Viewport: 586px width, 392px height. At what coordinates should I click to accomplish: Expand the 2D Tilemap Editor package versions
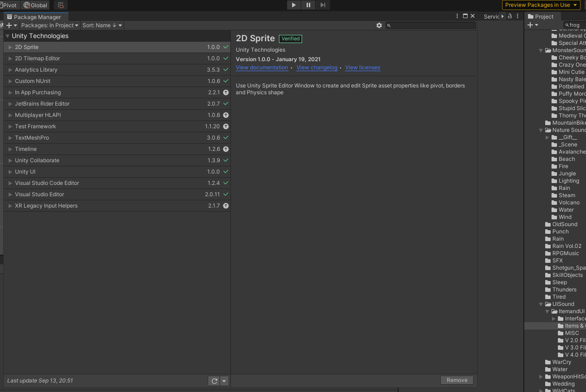[x=10, y=58]
